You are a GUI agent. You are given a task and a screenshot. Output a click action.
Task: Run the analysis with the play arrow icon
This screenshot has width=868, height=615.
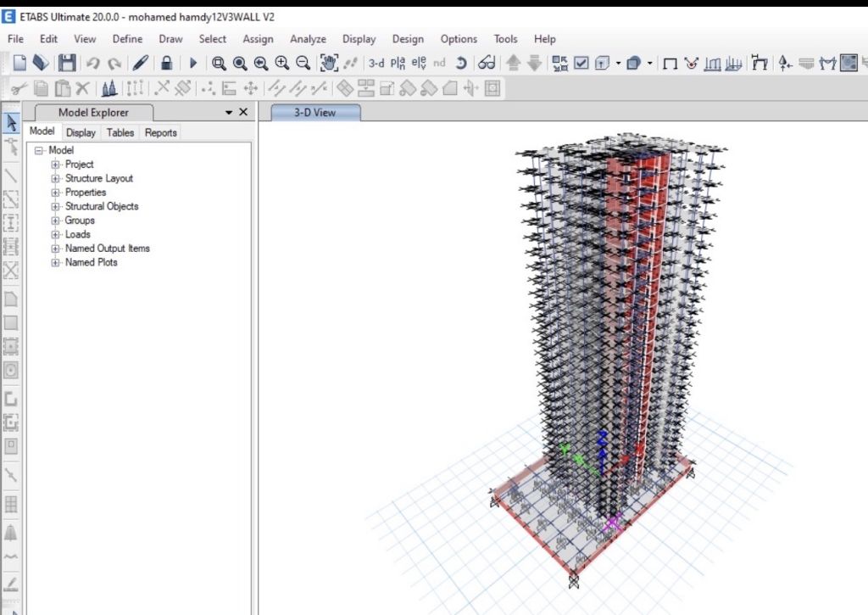[192, 63]
